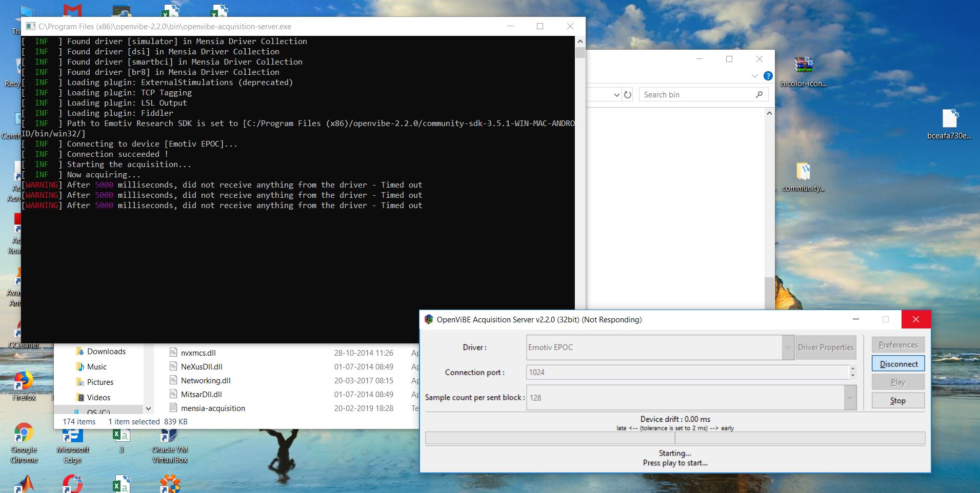Open Music folder in Explorer sidebar
Image resolution: width=980 pixels, height=493 pixels.
pyautogui.click(x=91, y=366)
